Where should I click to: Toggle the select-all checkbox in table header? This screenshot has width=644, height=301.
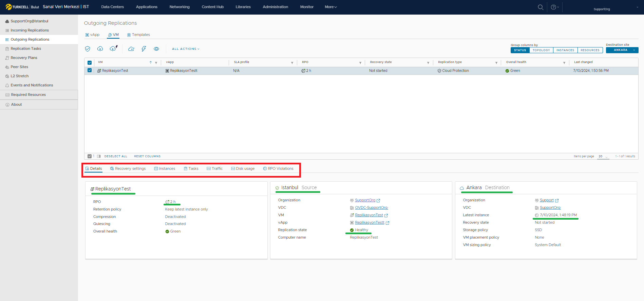pos(90,62)
